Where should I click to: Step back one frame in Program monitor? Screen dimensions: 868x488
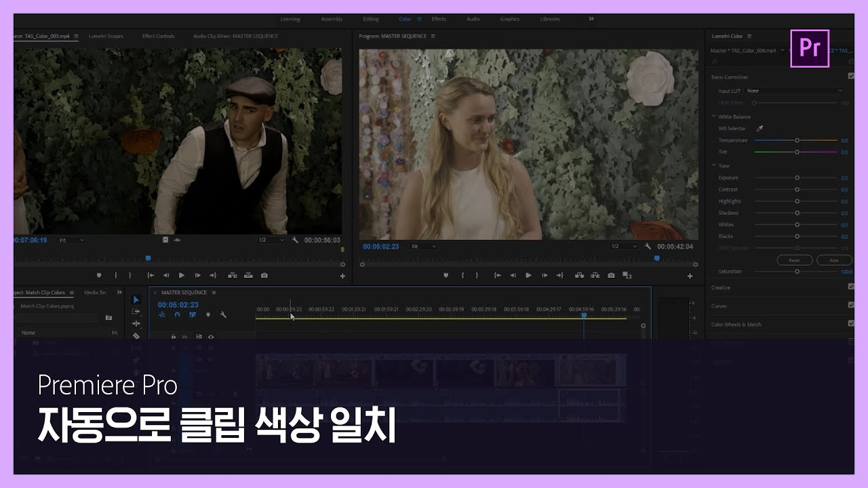coord(513,275)
